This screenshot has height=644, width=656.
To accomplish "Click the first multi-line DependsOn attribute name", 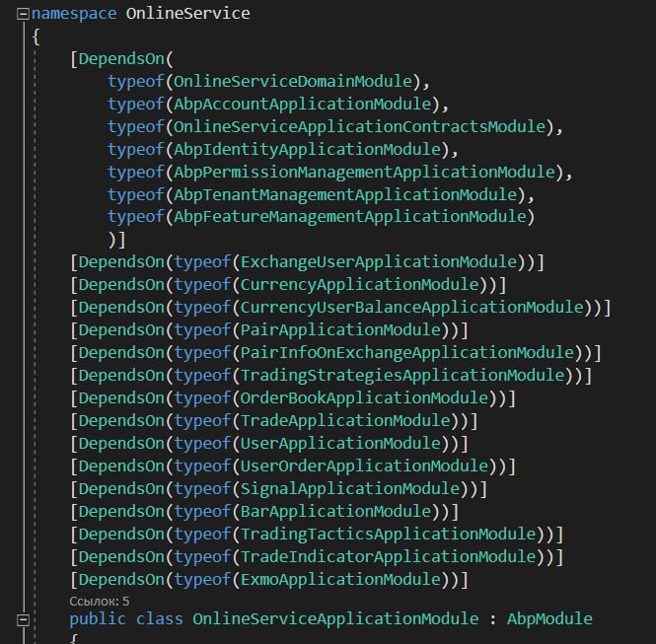I will 121,58.
